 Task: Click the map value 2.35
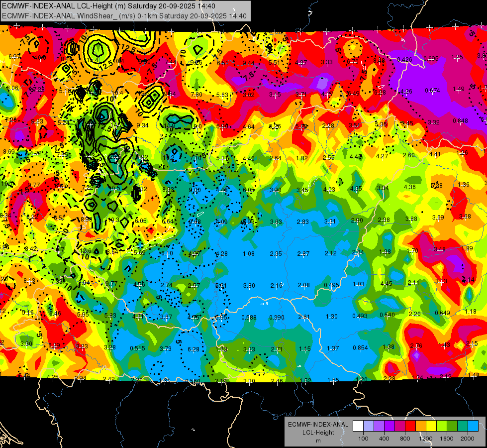coord(276,254)
